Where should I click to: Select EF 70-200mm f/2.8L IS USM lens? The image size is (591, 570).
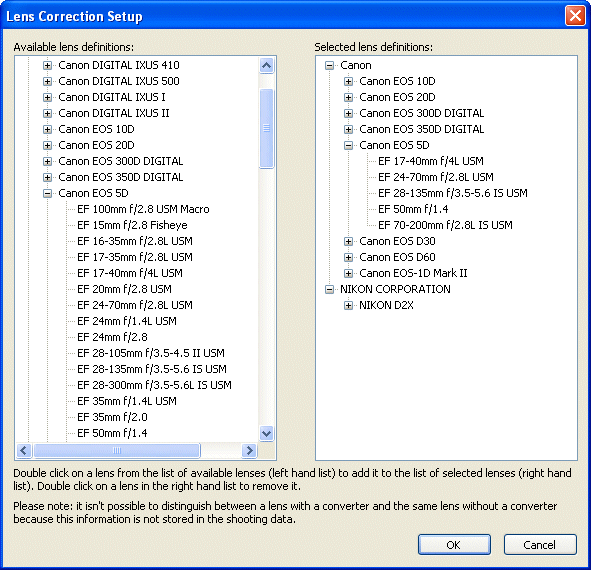(446, 225)
